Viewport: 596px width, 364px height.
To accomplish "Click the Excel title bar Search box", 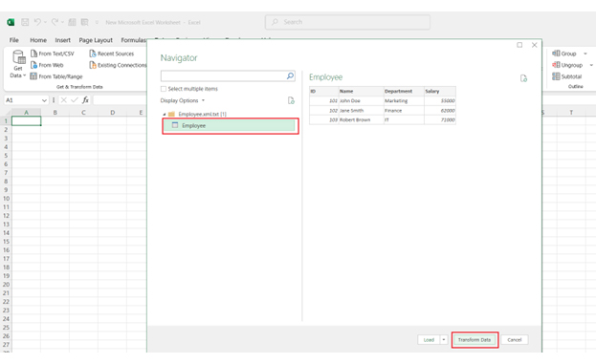I will tap(348, 22).
